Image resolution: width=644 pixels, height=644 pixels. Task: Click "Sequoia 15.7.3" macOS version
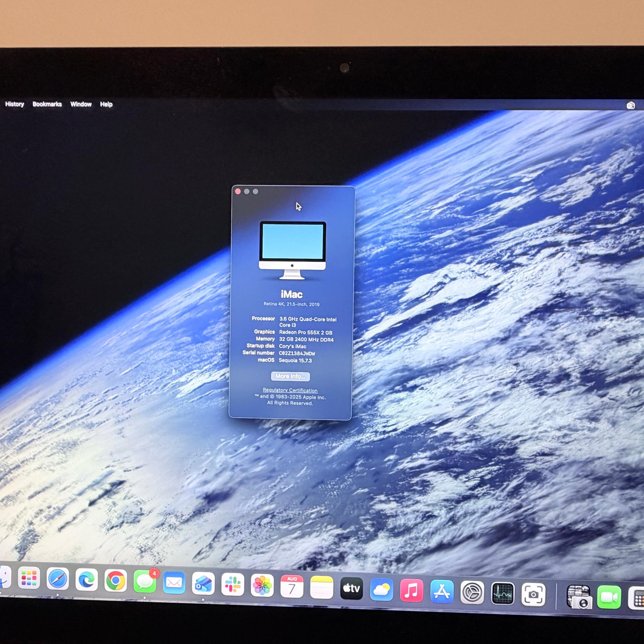(295, 360)
